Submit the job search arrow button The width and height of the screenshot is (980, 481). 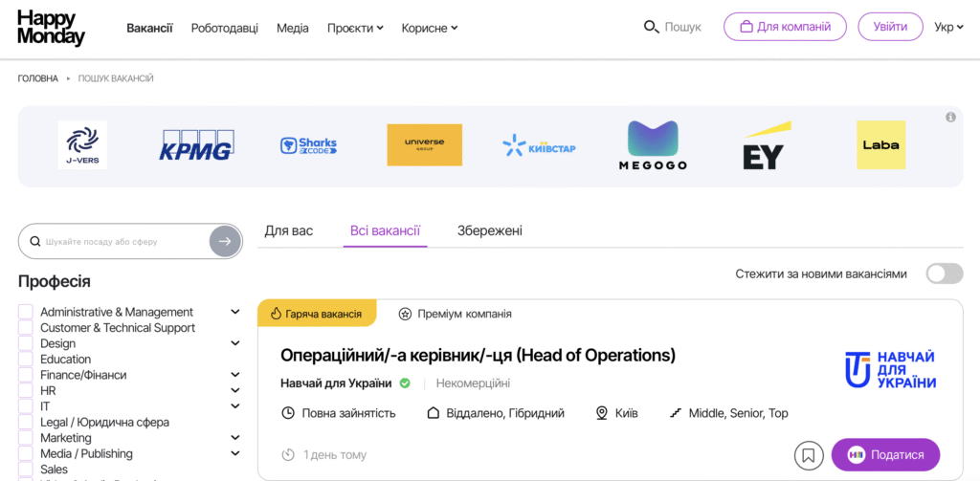(x=225, y=241)
